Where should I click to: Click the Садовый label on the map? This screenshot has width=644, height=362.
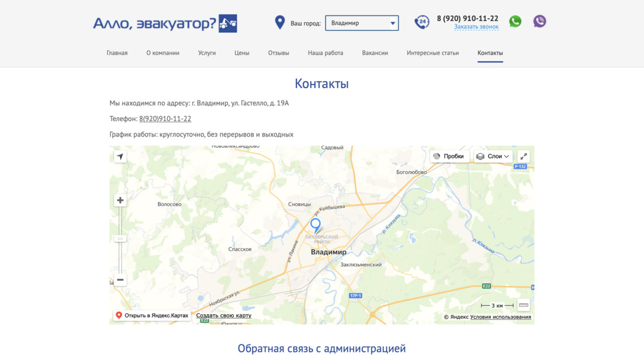[333, 148]
